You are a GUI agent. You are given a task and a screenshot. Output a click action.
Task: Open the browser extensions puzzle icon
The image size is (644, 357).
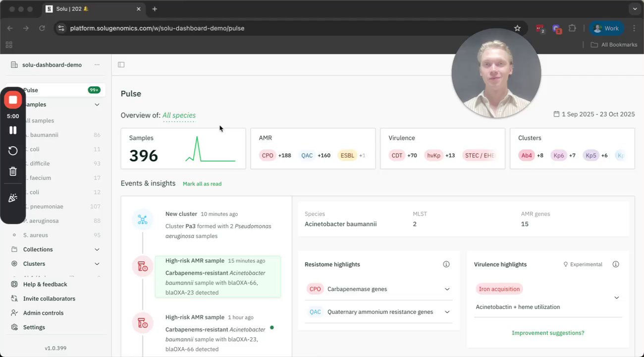tap(573, 28)
